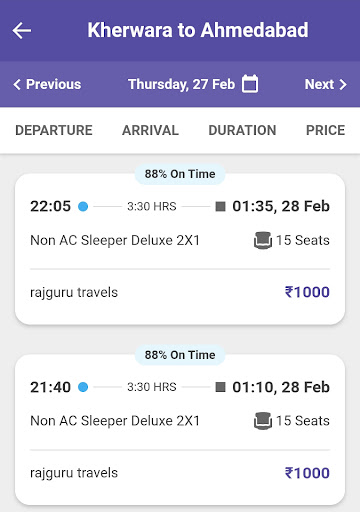Sort results by ARRIVAL
Image resolution: width=360 pixels, height=512 pixels.
pyautogui.click(x=150, y=130)
